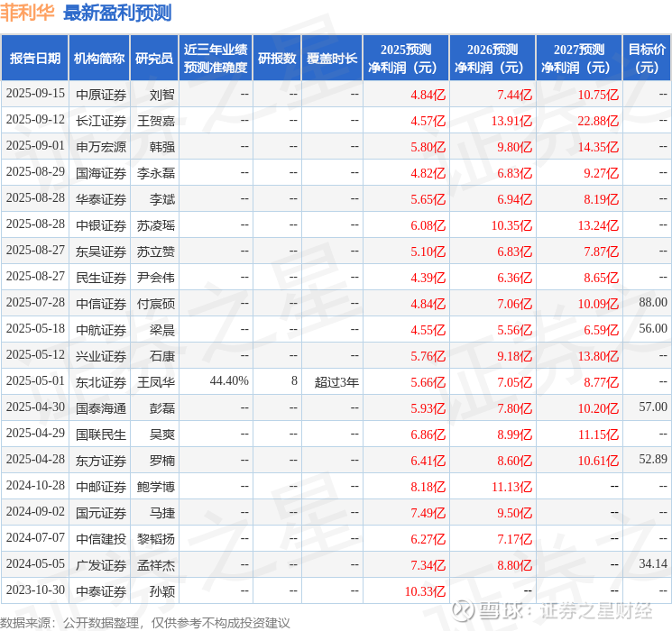Click the 研报数 column header
This screenshot has width=672, height=631.
pyautogui.click(x=277, y=59)
